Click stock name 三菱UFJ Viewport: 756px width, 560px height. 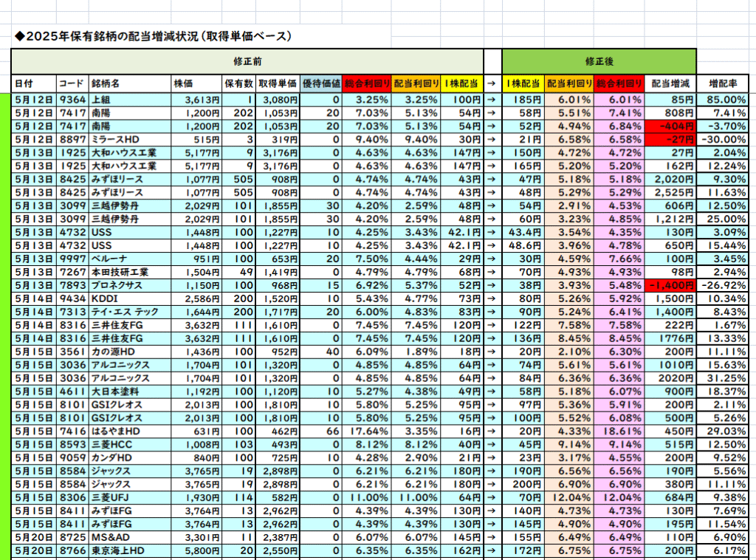[x=130, y=498]
